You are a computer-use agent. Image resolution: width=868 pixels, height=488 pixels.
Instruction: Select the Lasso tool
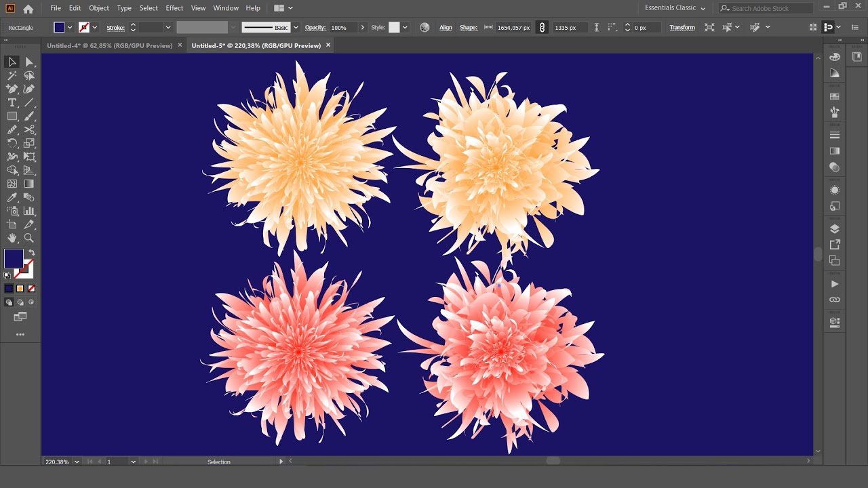(x=29, y=75)
